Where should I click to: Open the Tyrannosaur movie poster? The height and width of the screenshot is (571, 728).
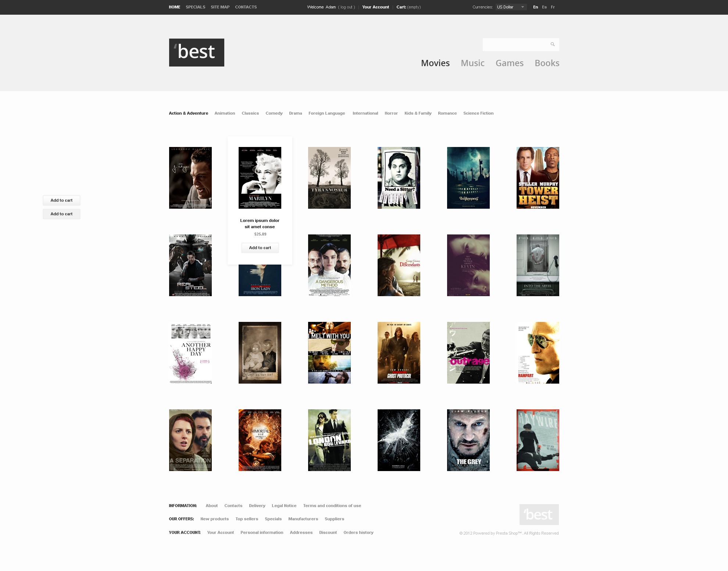click(x=329, y=178)
